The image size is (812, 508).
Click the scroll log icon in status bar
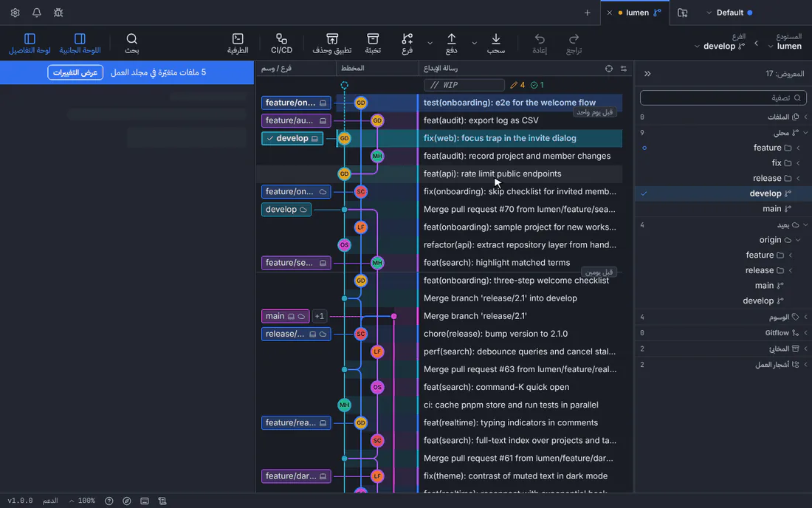click(162, 501)
